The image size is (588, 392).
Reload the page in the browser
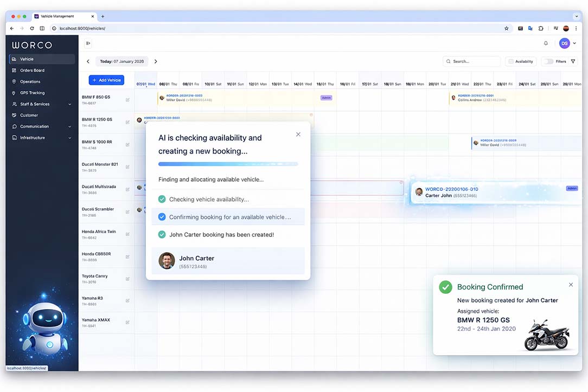pyautogui.click(x=32, y=28)
